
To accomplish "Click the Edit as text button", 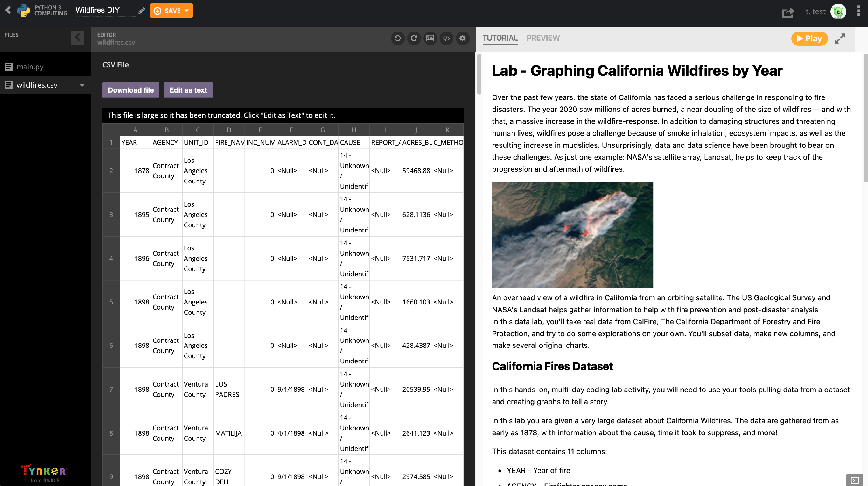I will coord(188,90).
